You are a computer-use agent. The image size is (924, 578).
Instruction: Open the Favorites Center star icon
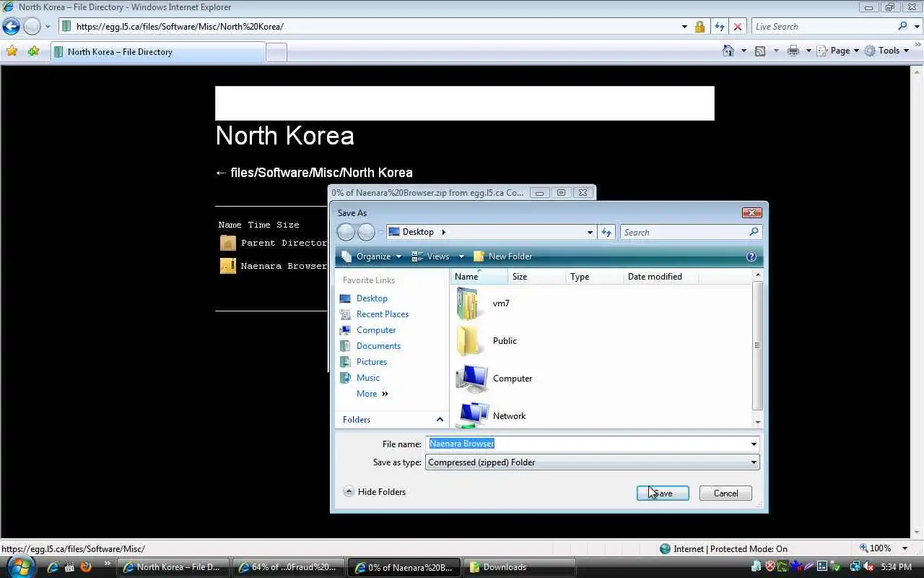pos(12,51)
